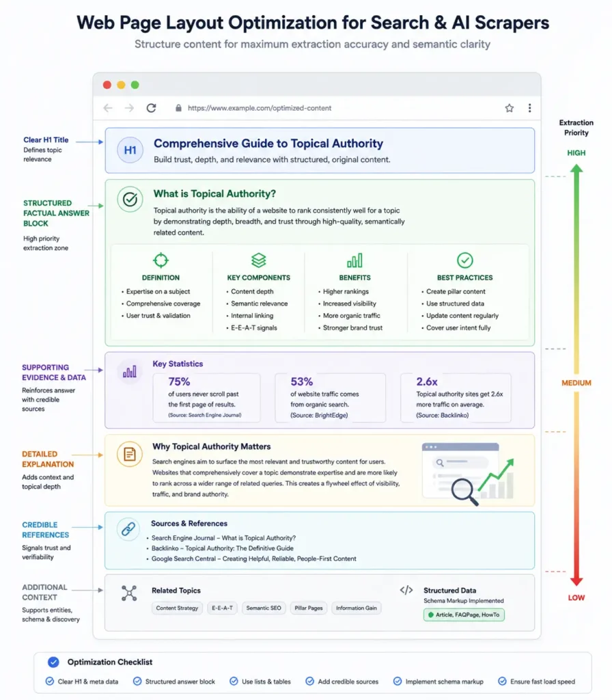The image size is (612, 700).
Task: Click the browser forward arrow
Action: [129, 108]
